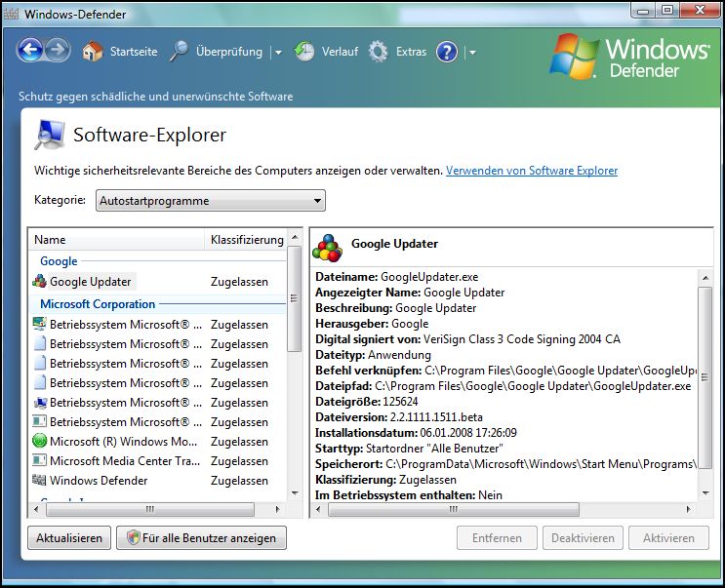Screen dimensions: 725x588
Task: Click the Dateiversion 2.2.1111.1511.beta line
Action: [398, 417]
